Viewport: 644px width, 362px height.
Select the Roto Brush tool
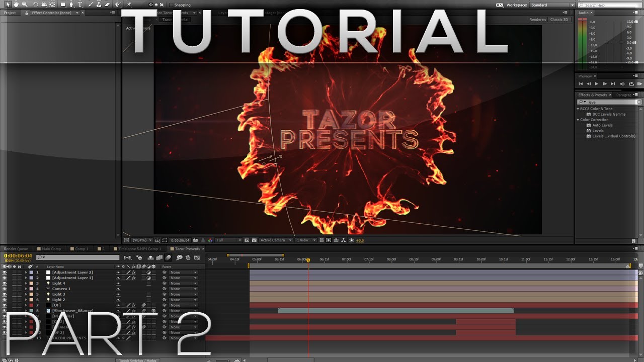click(x=117, y=5)
